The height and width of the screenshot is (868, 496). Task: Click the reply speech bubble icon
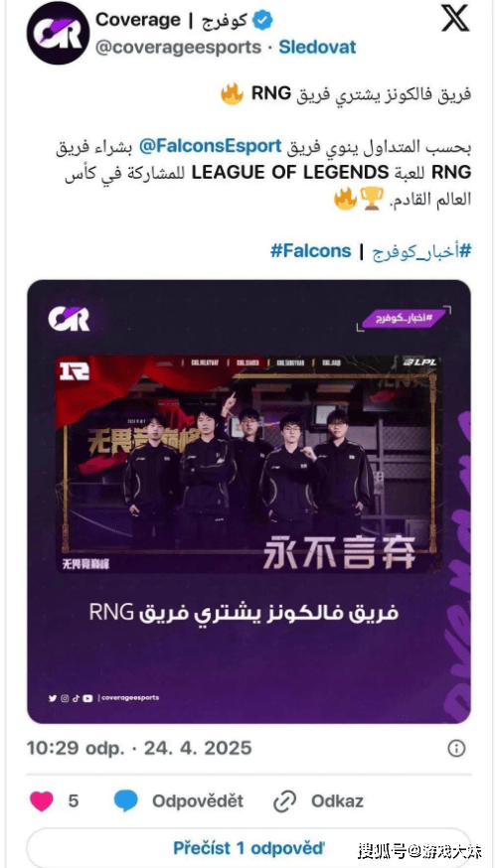click(x=126, y=801)
